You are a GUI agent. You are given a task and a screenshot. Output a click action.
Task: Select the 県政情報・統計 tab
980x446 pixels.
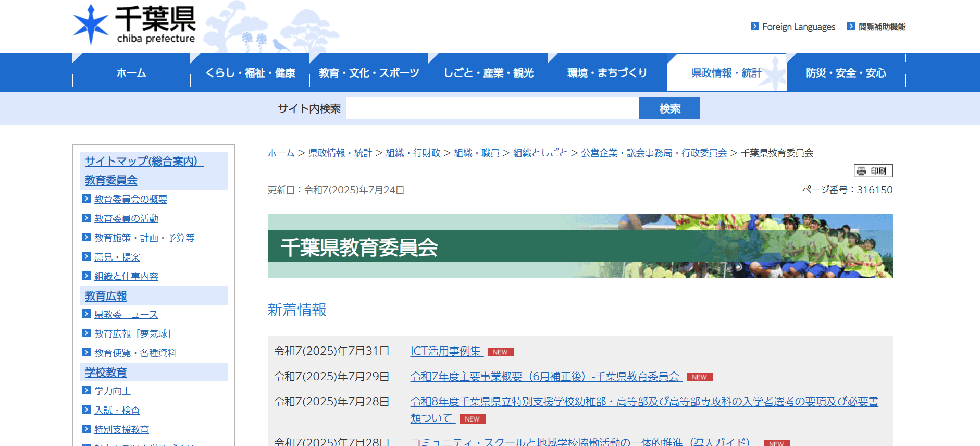click(x=727, y=72)
